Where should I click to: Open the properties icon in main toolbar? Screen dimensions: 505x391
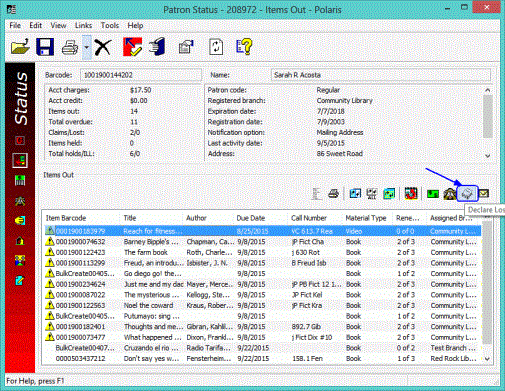(186, 47)
